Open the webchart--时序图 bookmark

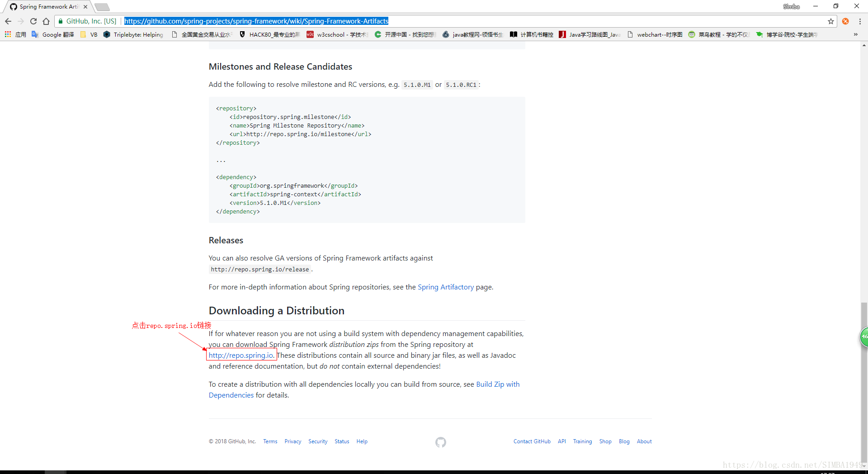655,34
